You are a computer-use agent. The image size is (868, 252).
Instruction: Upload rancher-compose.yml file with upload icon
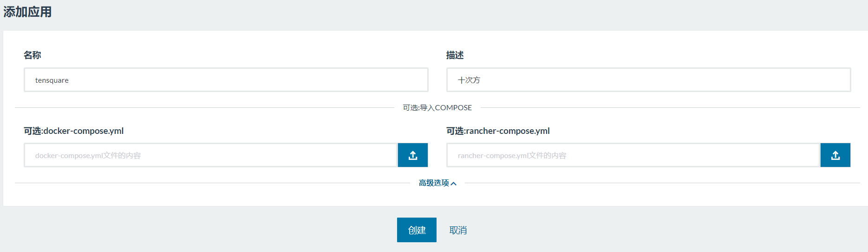click(835, 155)
